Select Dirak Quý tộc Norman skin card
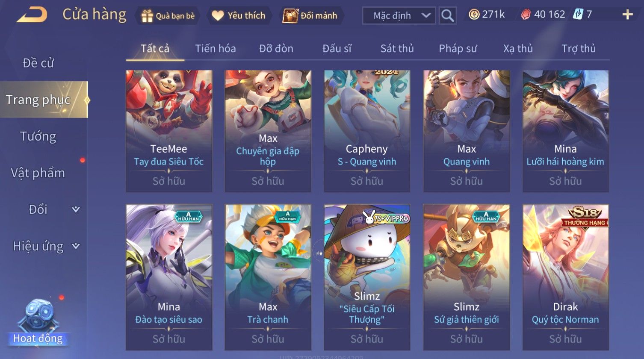Viewport: 644px width, 359px height. 565,277
